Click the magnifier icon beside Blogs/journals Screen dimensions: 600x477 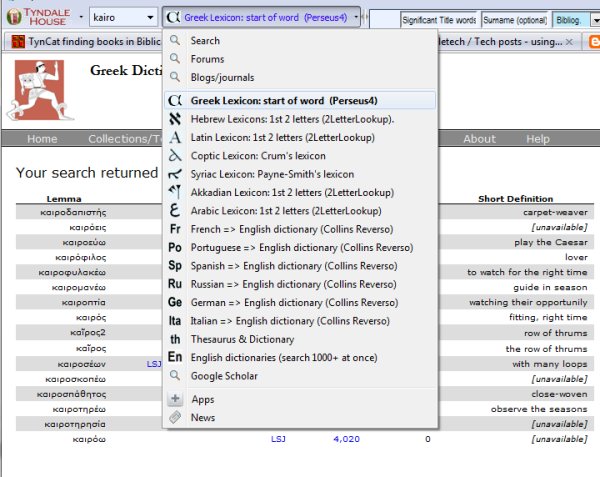pos(175,77)
